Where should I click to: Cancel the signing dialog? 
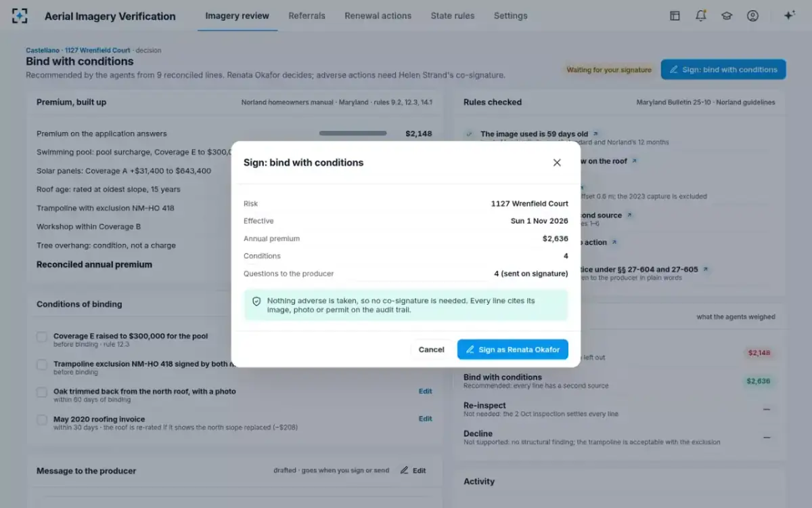[x=431, y=350]
